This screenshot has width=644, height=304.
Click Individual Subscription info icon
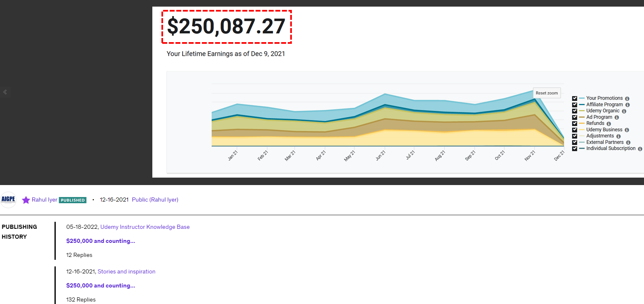point(640,149)
